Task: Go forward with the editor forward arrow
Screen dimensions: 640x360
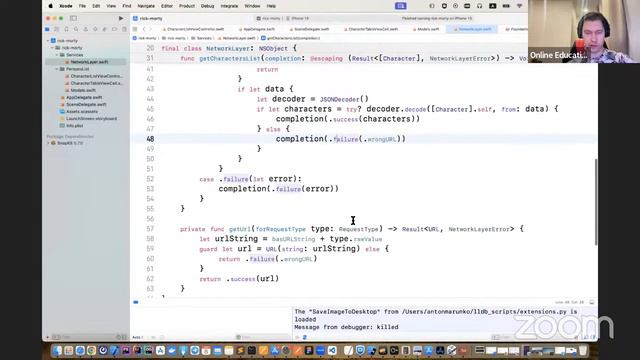Action: point(150,29)
